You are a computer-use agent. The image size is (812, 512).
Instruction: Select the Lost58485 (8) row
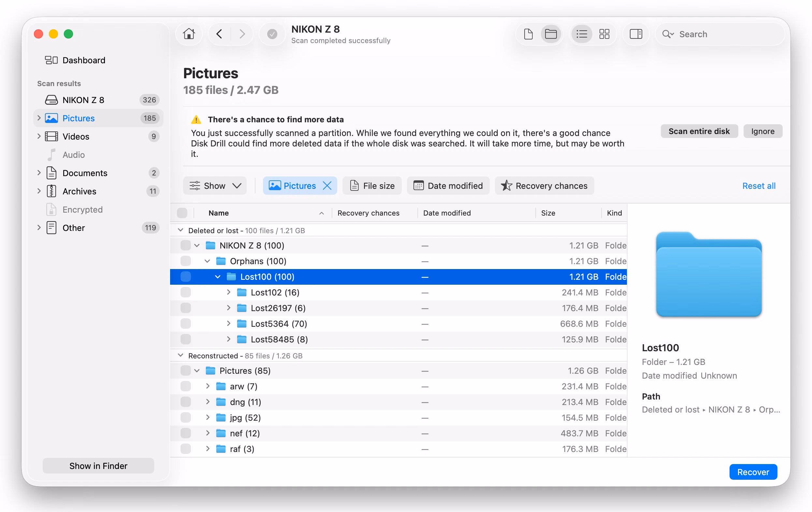pos(398,339)
